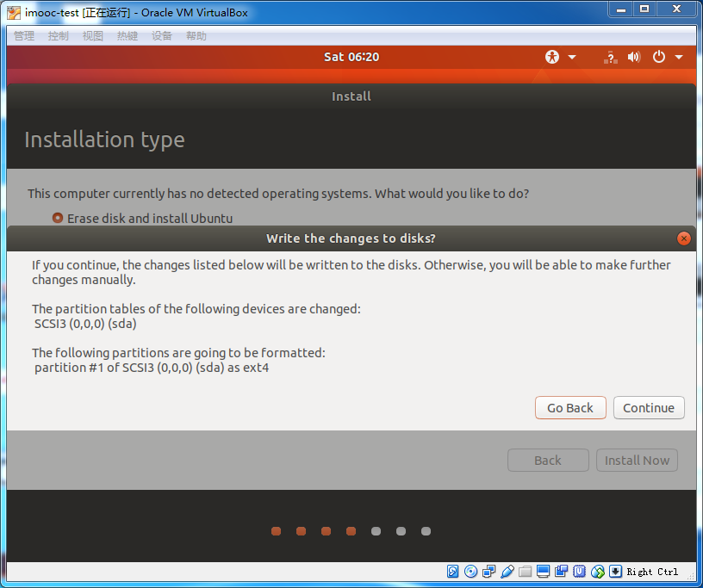The image size is (703, 588).
Task: Open Ubuntu accessibility menu icon
Action: [x=552, y=57]
